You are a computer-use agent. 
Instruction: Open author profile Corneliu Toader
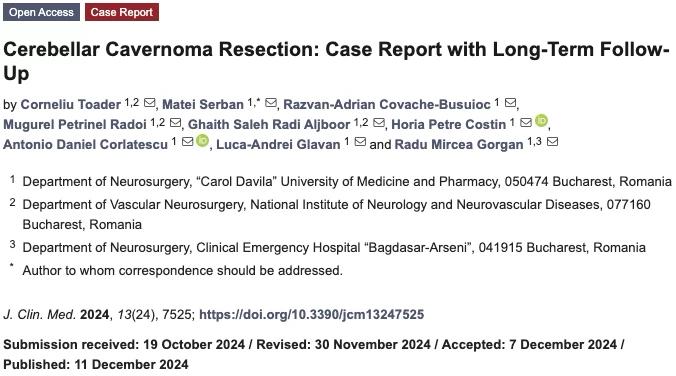coord(71,104)
